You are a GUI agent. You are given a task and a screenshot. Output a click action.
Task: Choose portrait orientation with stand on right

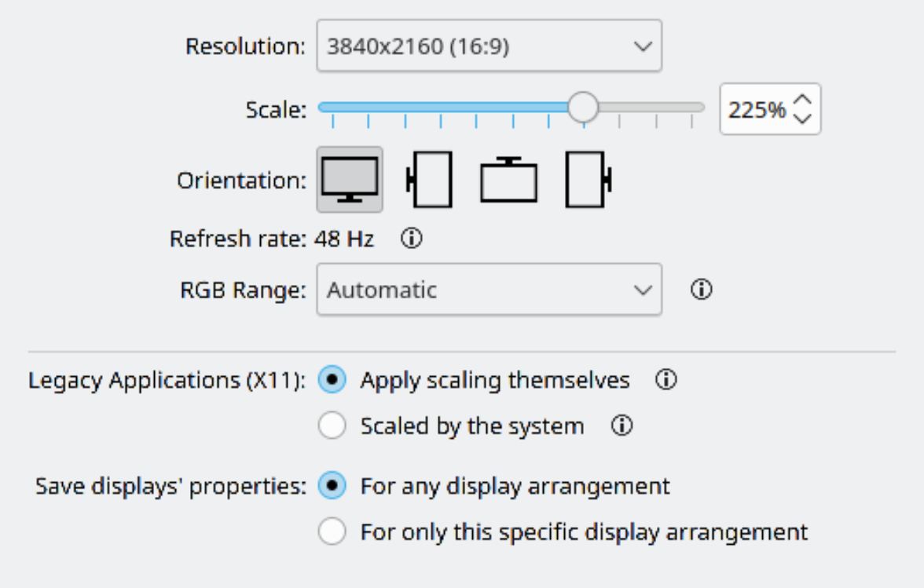588,180
